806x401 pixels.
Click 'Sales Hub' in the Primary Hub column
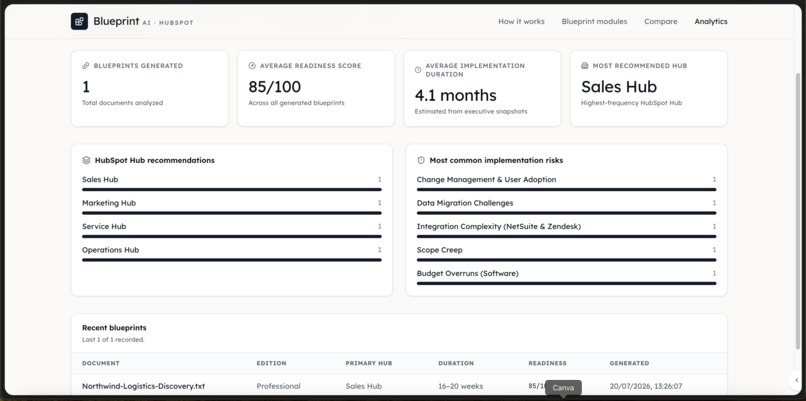pos(363,386)
